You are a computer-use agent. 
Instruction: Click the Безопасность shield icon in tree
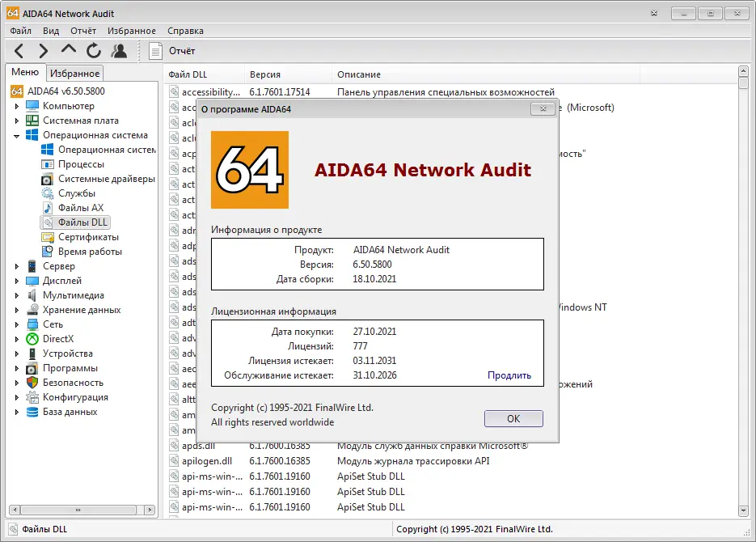pyautogui.click(x=32, y=383)
